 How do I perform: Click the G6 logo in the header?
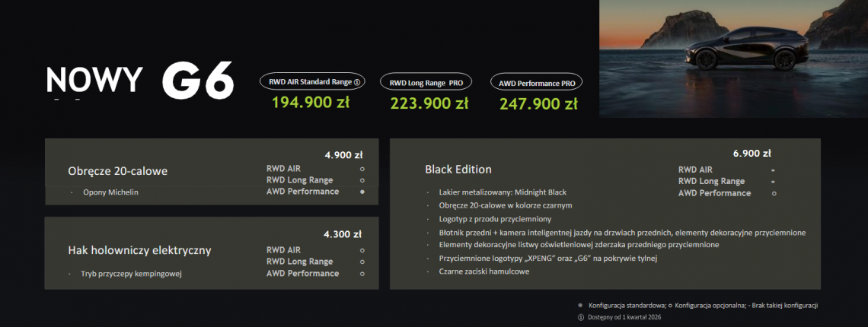pyautogui.click(x=197, y=81)
